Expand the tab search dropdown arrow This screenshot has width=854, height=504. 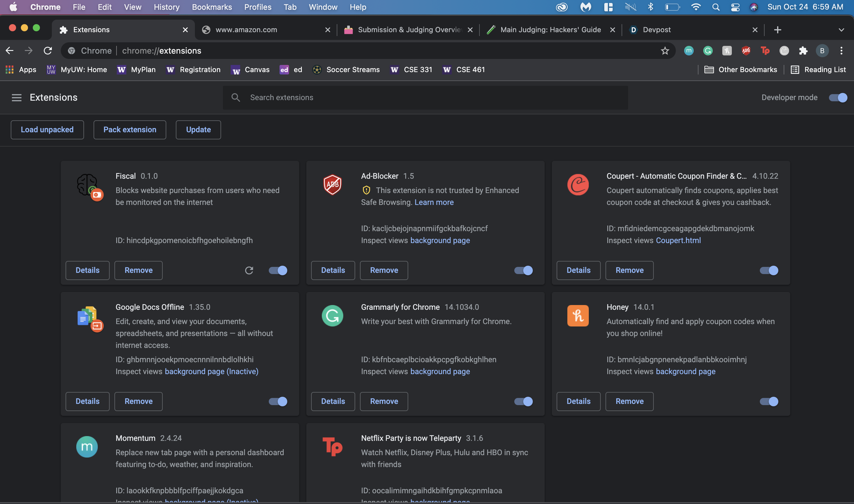coord(841,30)
